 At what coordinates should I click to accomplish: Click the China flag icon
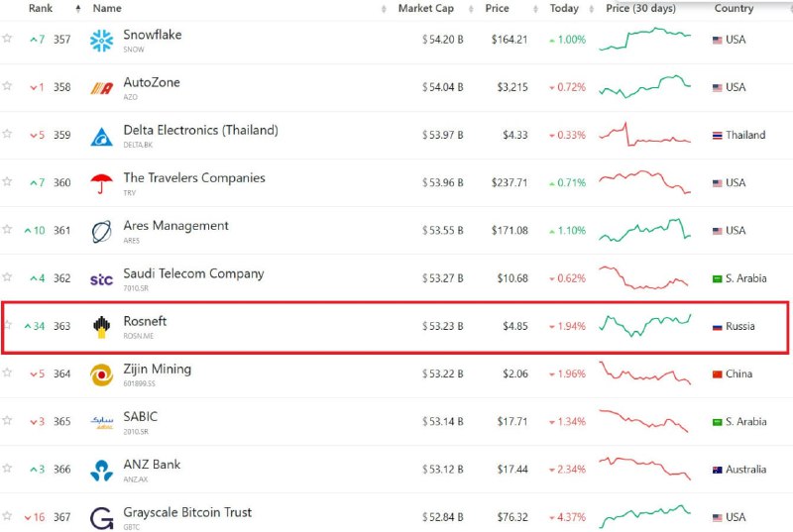click(x=717, y=374)
